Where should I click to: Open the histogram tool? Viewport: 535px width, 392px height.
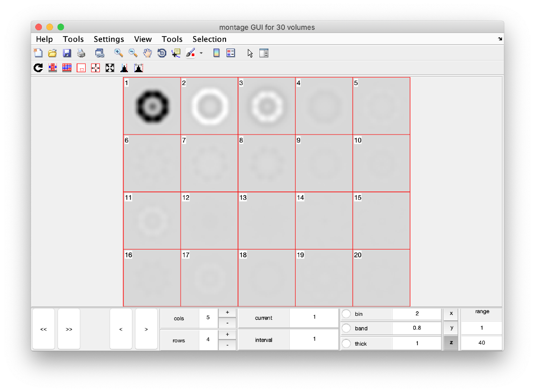(124, 68)
